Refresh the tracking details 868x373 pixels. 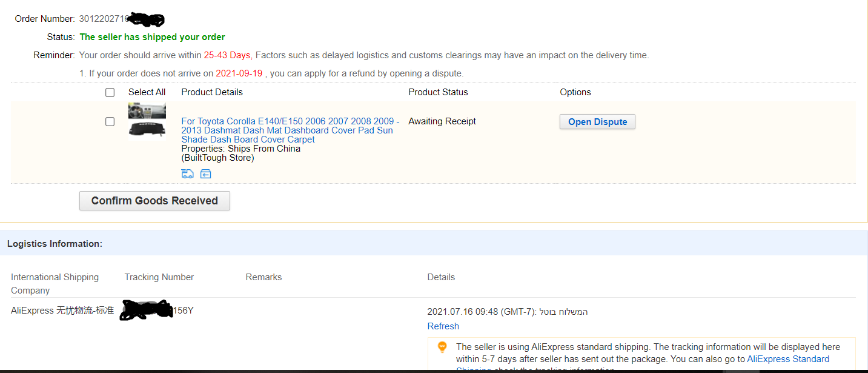(443, 326)
